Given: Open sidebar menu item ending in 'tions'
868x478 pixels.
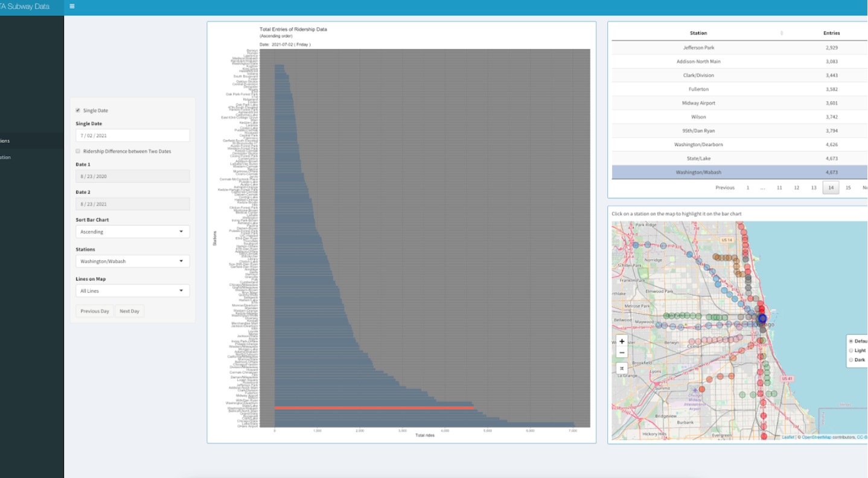Looking at the screenshot, I should pyautogui.click(x=32, y=141).
